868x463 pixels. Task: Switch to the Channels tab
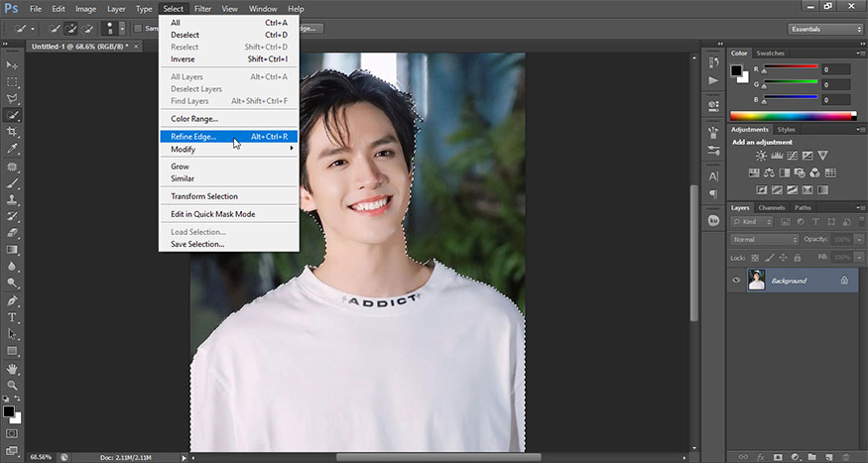[x=771, y=207]
